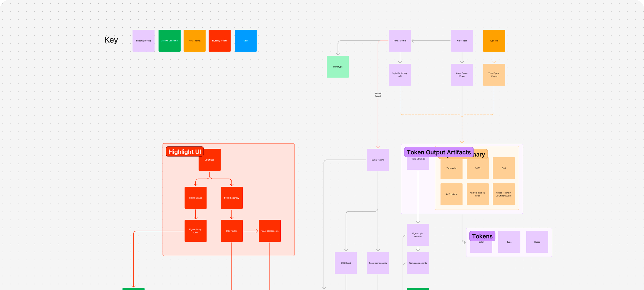
Task: Click the 'Swift palette' sticky note
Action: point(451,194)
